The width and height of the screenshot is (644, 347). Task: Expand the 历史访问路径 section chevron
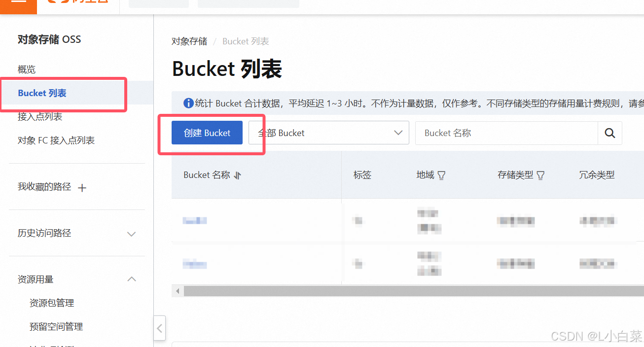click(x=132, y=234)
